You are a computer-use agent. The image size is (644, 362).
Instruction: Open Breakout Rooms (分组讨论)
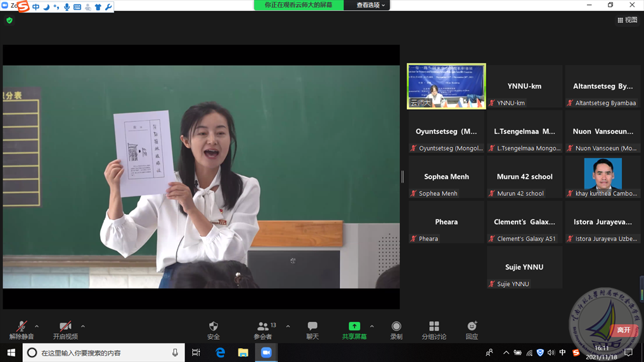point(434,330)
